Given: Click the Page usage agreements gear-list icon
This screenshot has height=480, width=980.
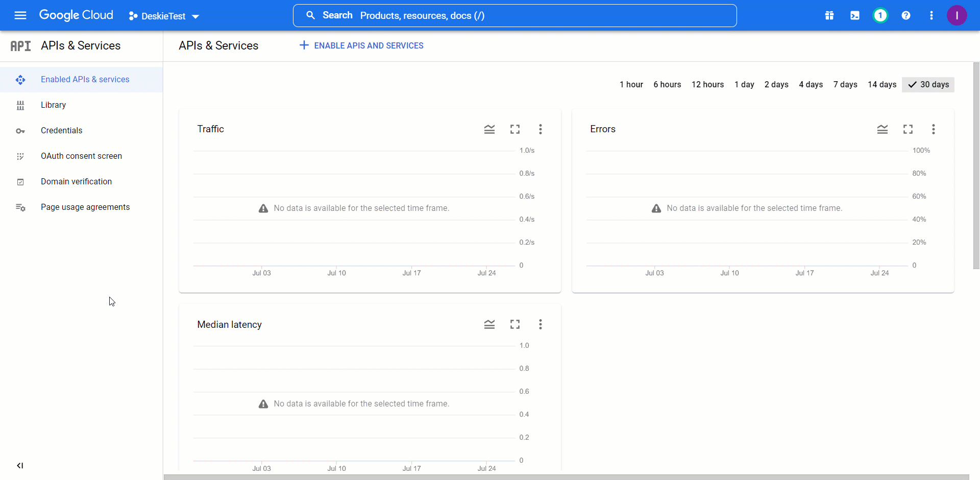Looking at the screenshot, I should [x=20, y=207].
